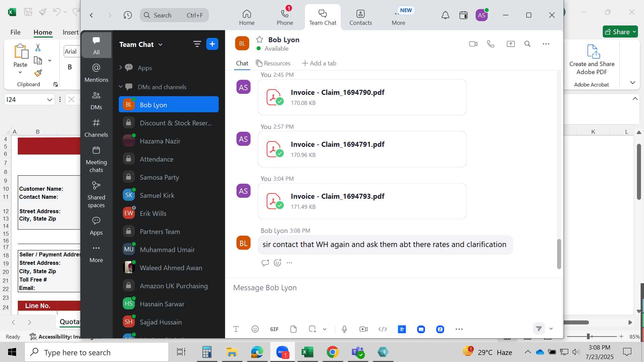Go back with the navigation arrow
Viewport: 644px width, 362px height.
click(x=91, y=15)
